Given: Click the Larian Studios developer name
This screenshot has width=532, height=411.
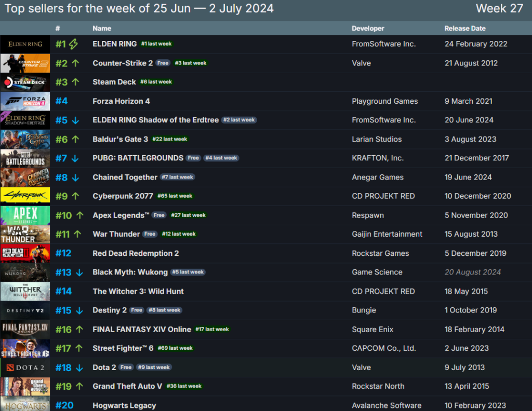Looking at the screenshot, I should (377, 139).
